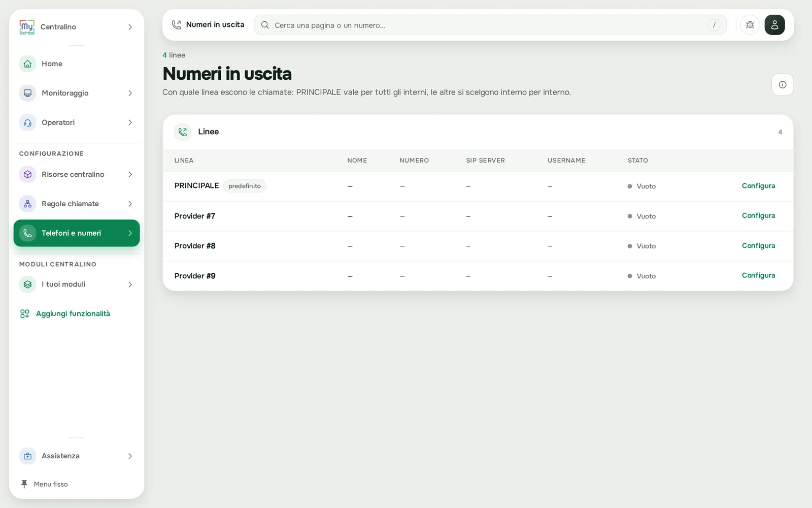Viewport: 812px width, 508px height.
Task: Click the Assistenza kit icon
Action: coord(27,456)
